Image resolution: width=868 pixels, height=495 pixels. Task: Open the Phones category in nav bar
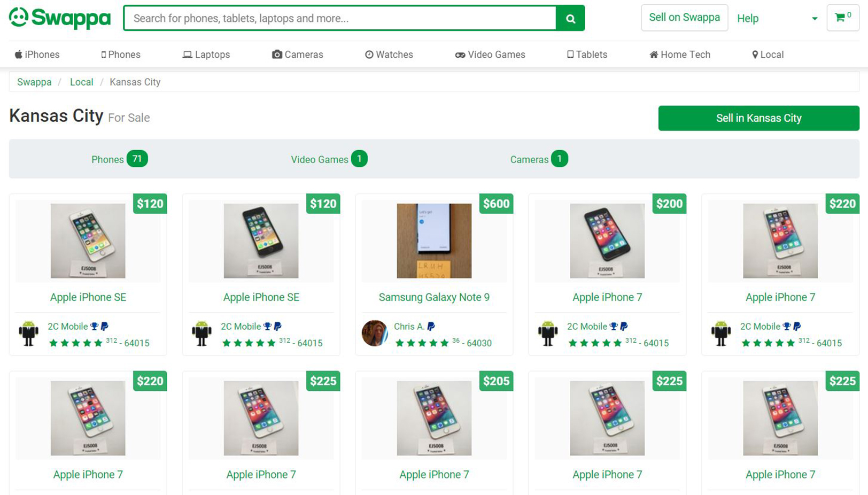click(121, 55)
